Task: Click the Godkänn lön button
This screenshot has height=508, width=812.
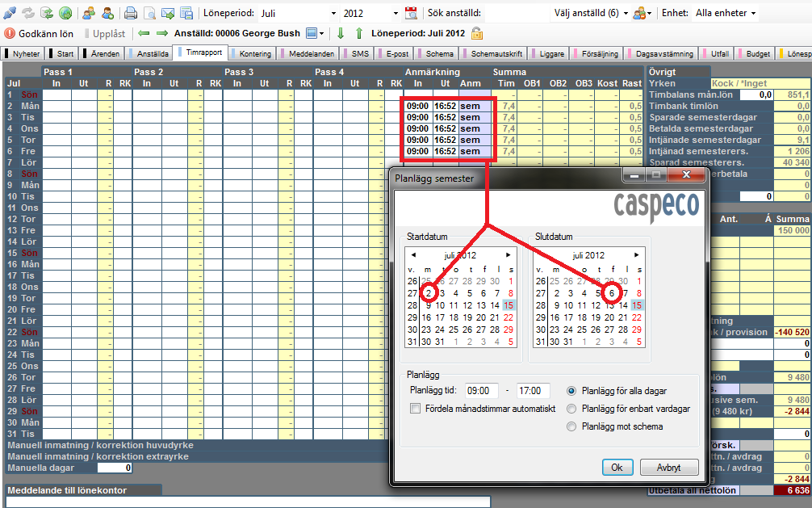Action: (x=40, y=34)
